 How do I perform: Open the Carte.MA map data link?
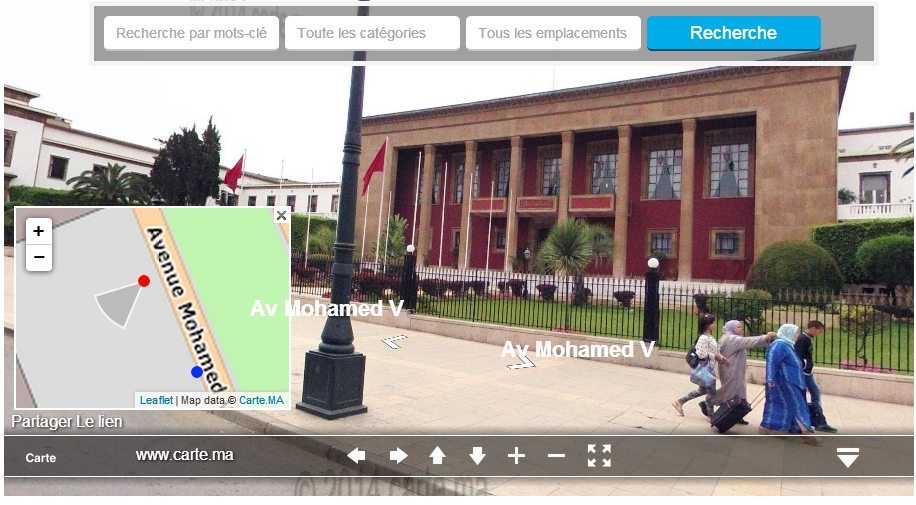261,401
